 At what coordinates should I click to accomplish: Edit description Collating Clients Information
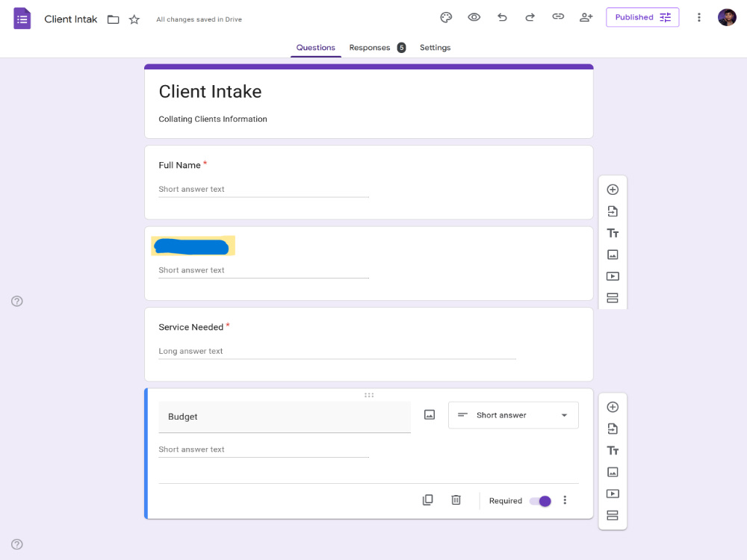click(212, 119)
